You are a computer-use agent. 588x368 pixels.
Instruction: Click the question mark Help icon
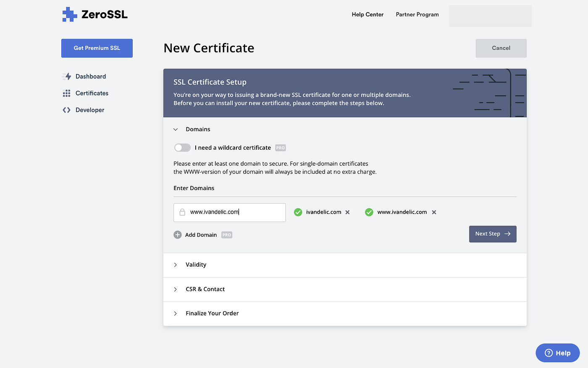click(549, 353)
